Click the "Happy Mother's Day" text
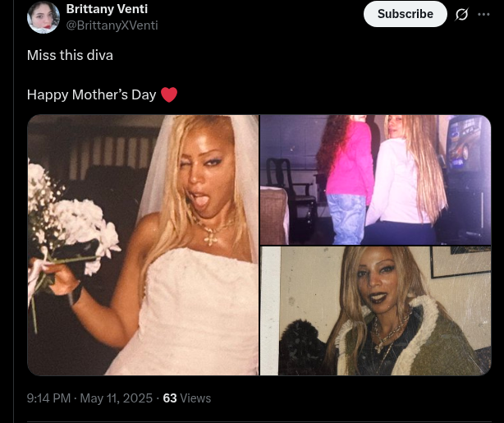The image size is (504, 423). click(x=92, y=95)
